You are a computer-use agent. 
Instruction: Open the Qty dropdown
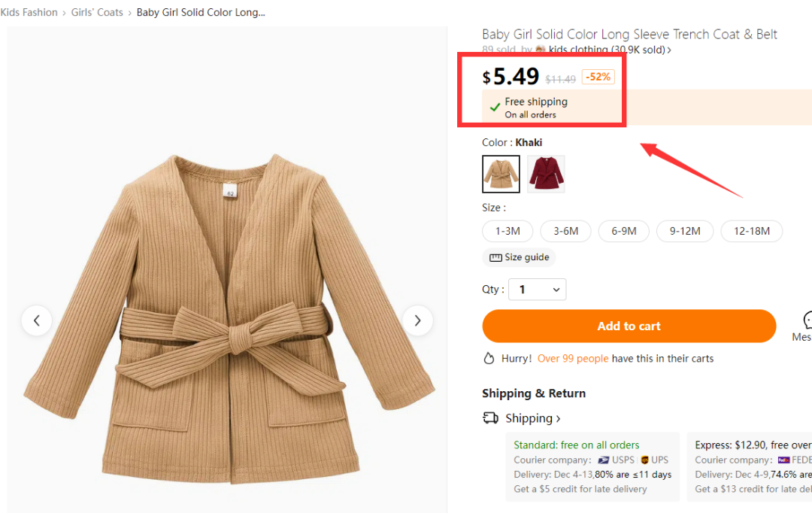tap(537, 289)
